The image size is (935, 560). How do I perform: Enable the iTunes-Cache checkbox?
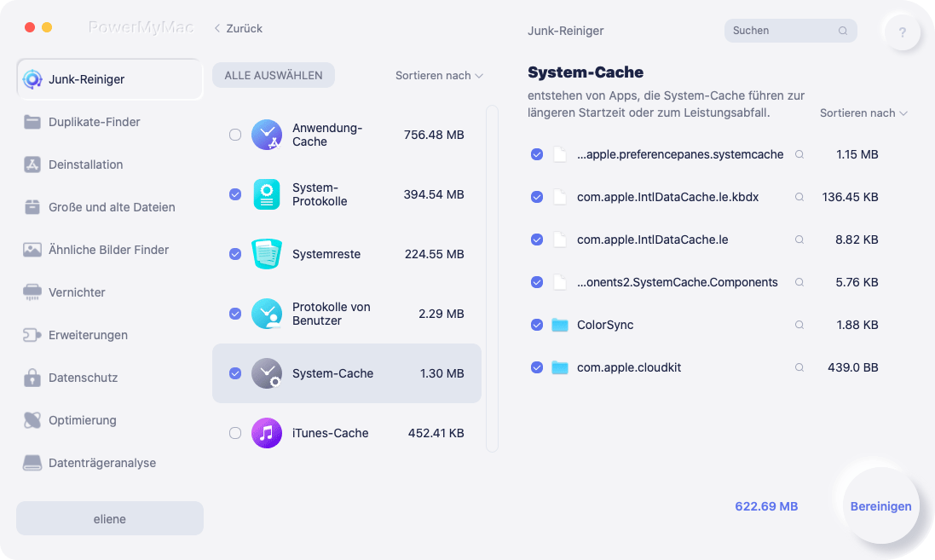[235, 433]
